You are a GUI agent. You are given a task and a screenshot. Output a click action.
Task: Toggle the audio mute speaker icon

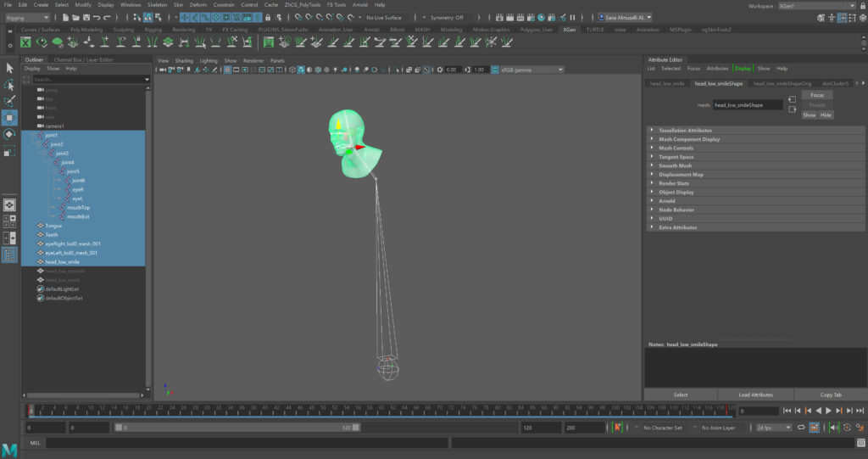(x=834, y=428)
